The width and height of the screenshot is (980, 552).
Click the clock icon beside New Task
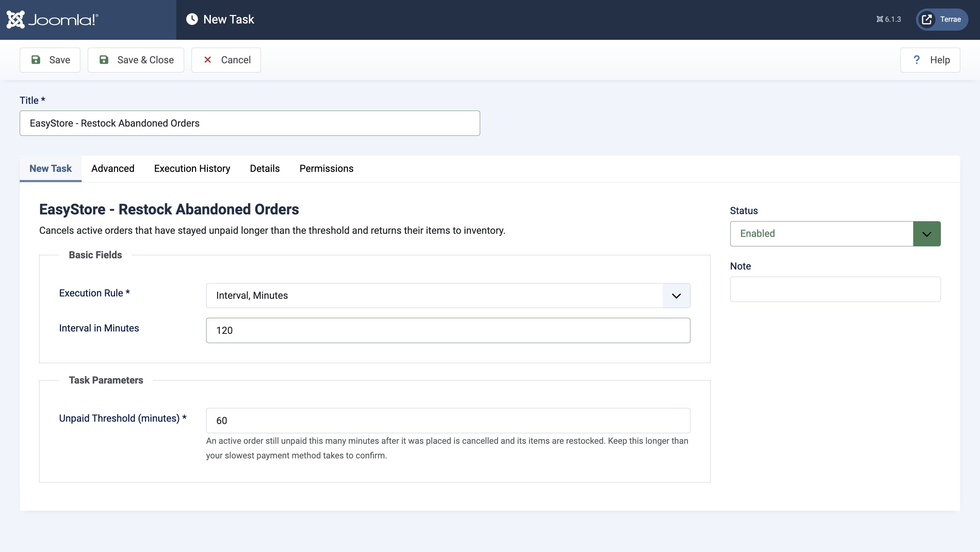point(192,19)
